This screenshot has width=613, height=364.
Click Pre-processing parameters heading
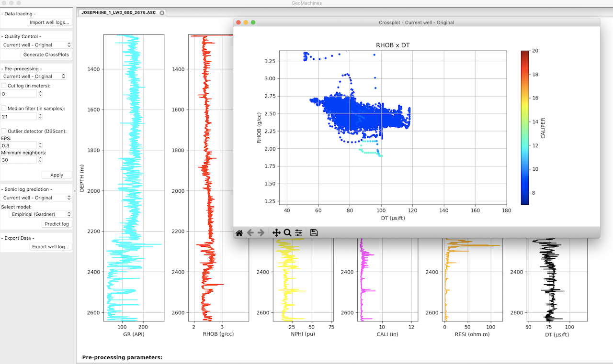122,357
